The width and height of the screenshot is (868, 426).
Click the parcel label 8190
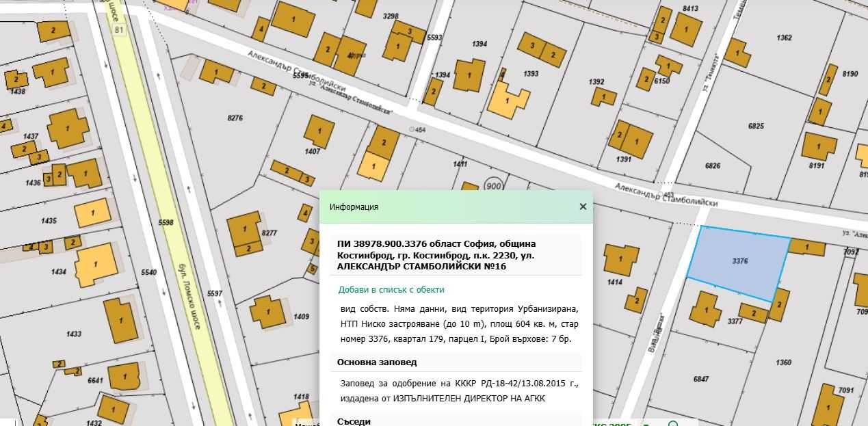850,74
